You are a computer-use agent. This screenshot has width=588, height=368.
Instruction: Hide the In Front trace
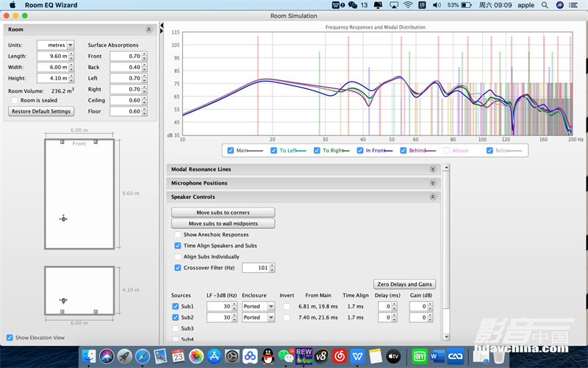(360, 150)
